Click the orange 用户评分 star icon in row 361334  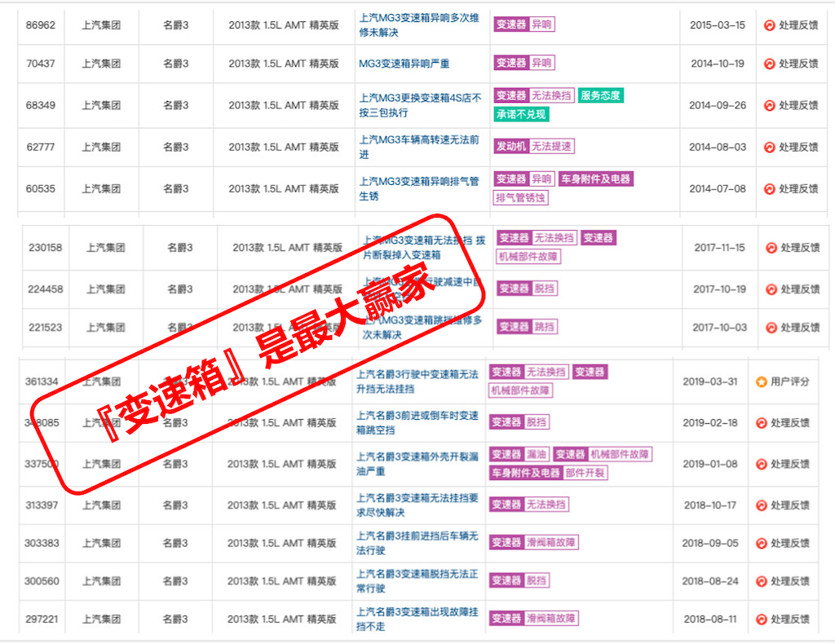coord(762,382)
